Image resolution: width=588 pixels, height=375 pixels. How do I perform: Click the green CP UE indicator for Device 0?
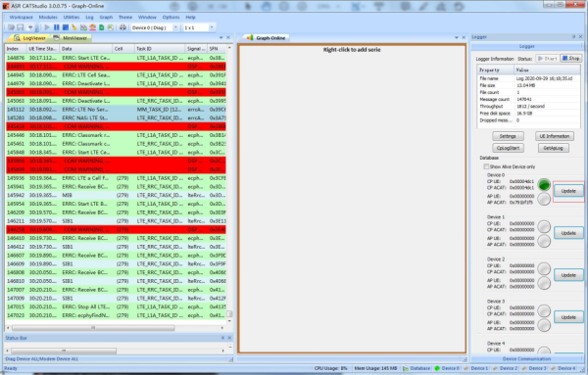tap(544, 184)
